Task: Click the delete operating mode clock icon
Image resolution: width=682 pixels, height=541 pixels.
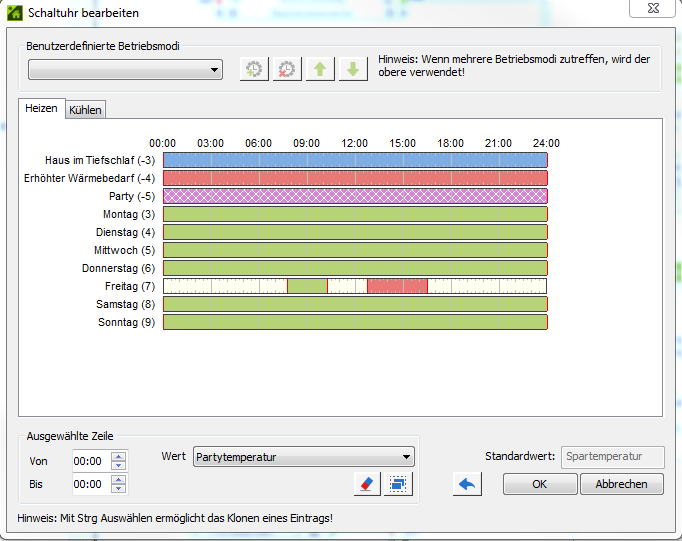Action: coord(288,70)
